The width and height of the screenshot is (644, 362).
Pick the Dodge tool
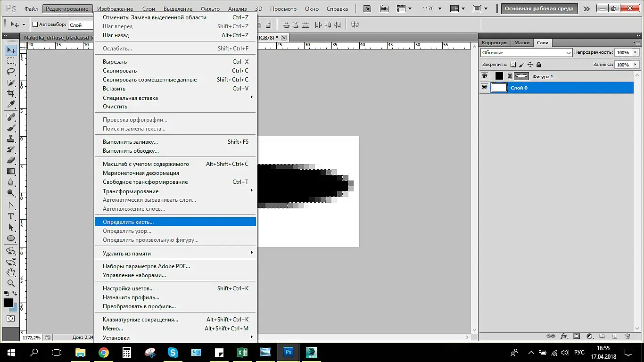tap(11, 193)
